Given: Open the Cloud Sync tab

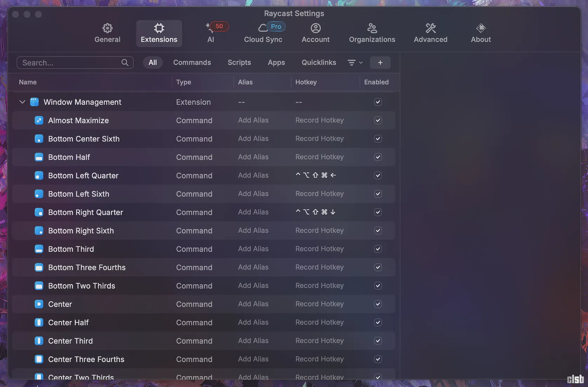Looking at the screenshot, I should (263, 33).
